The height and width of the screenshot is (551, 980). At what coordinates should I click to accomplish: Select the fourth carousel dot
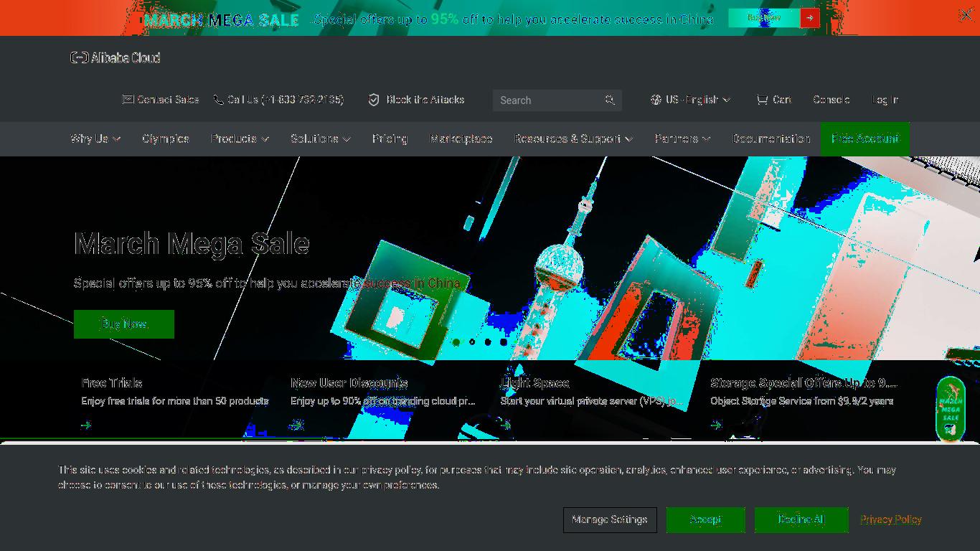[504, 342]
